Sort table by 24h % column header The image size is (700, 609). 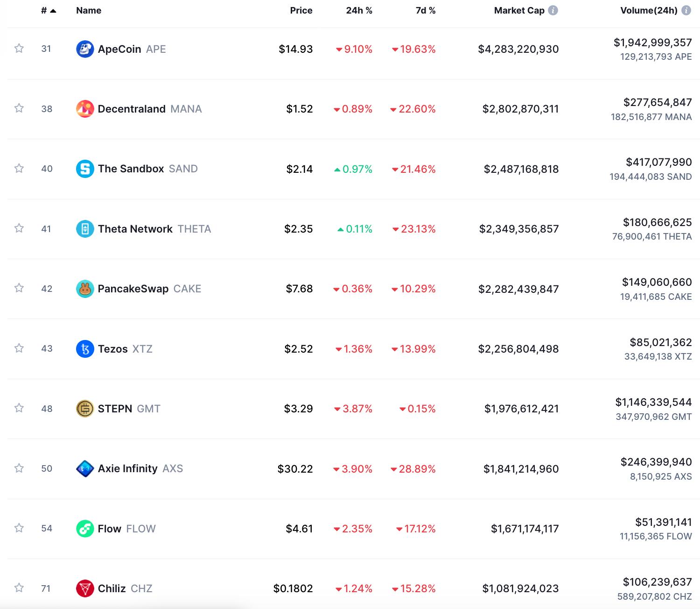click(359, 10)
